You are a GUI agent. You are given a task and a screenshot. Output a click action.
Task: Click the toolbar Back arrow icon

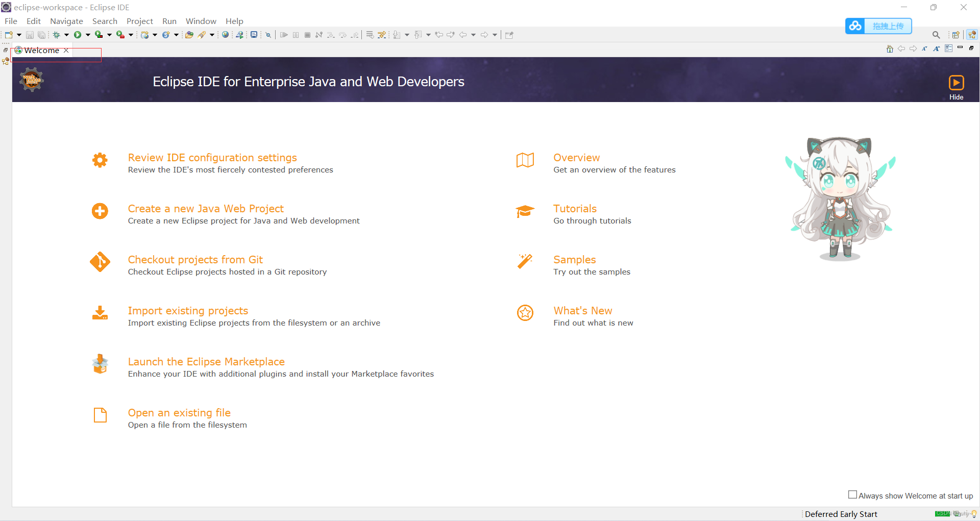pyautogui.click(x=462, y=35)
